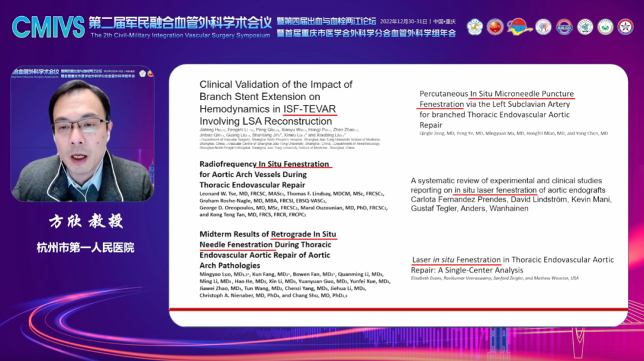Click the underlined 'in situ laser fenestration' phrase

[496, 190]
